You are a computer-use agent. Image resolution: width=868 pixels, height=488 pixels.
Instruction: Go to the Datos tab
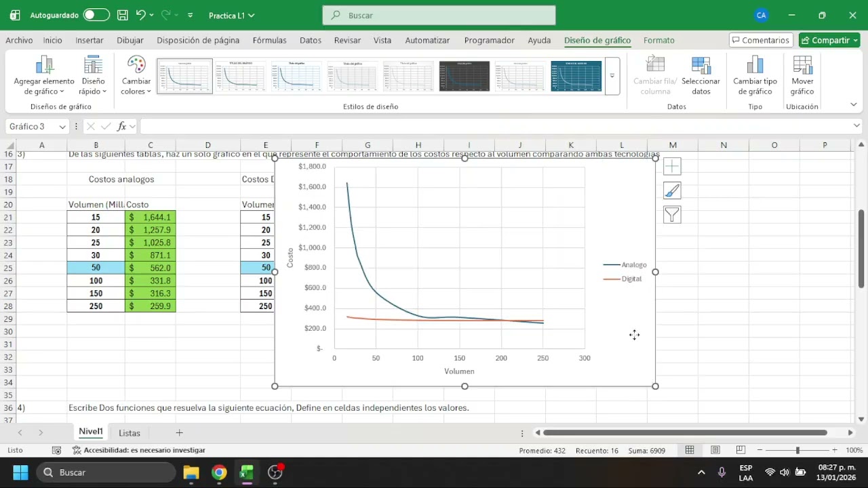click(311, 40)
